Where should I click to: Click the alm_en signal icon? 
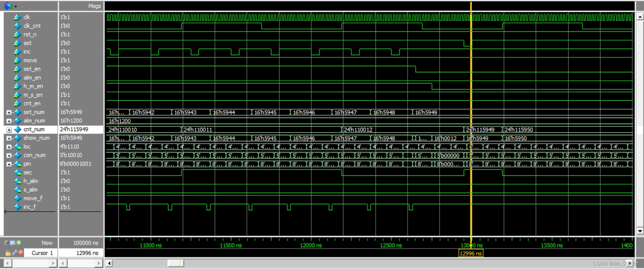coord(17,78)
